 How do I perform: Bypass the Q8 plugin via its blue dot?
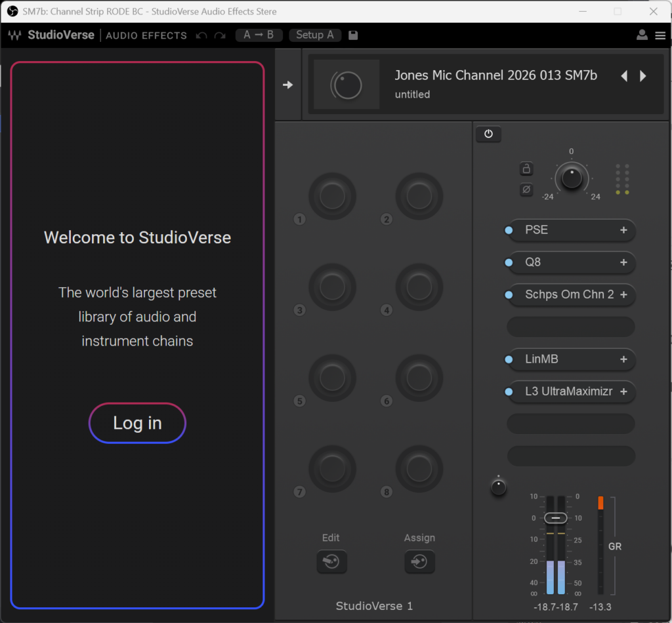509,262
